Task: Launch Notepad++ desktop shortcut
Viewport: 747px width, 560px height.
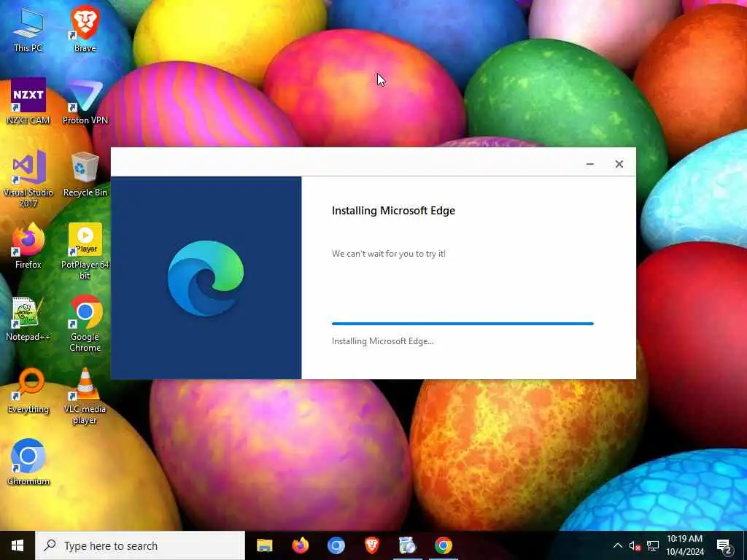Action: pyautogui.click(x=28, y=319)
